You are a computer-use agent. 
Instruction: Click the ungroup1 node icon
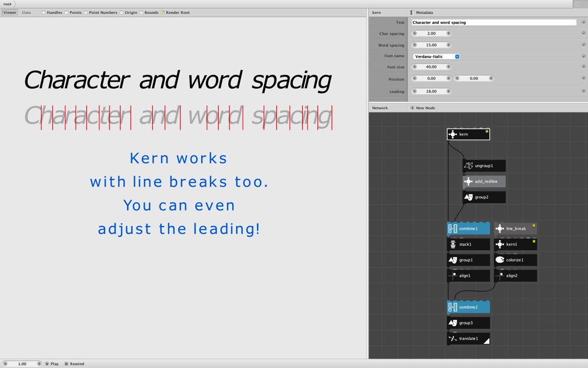pyautogui.click(x=469, y=165)
